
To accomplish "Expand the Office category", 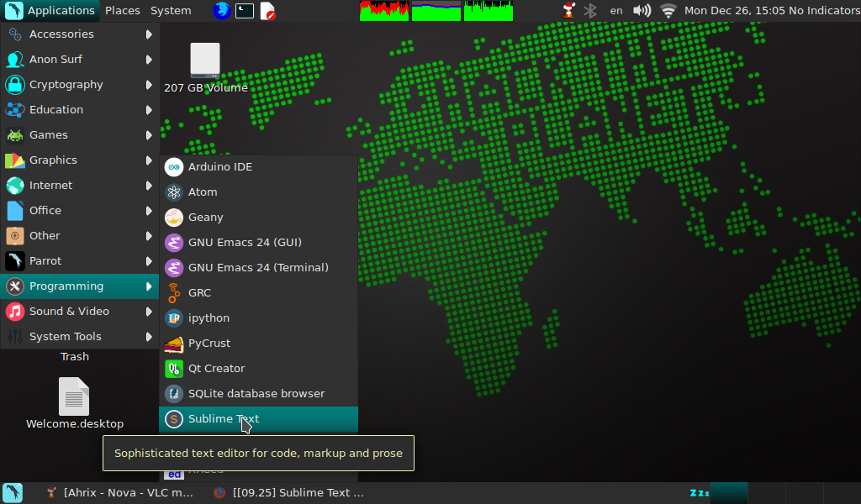I will click(x=80, y=211).
